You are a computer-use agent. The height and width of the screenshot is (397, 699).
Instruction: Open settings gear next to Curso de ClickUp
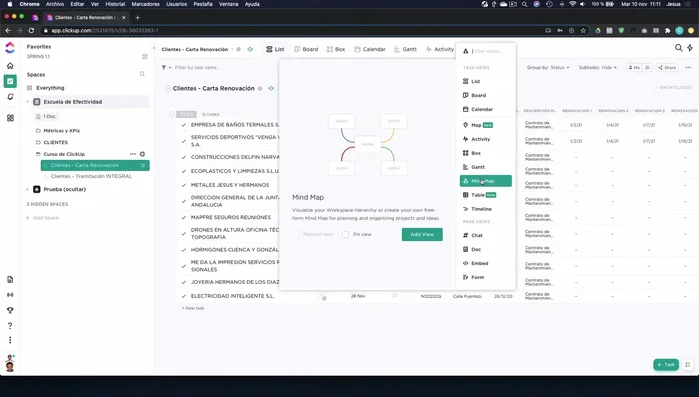click(x=142, y=154)
